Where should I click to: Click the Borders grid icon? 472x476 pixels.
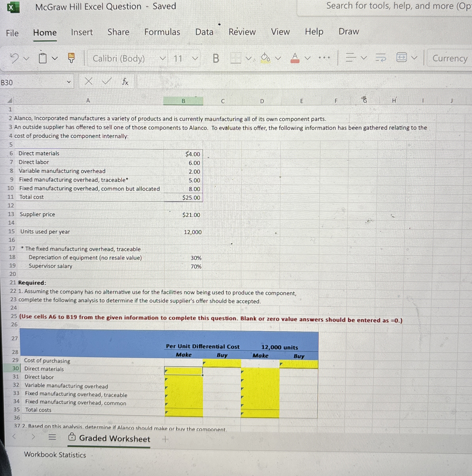(x=236, y=58)
